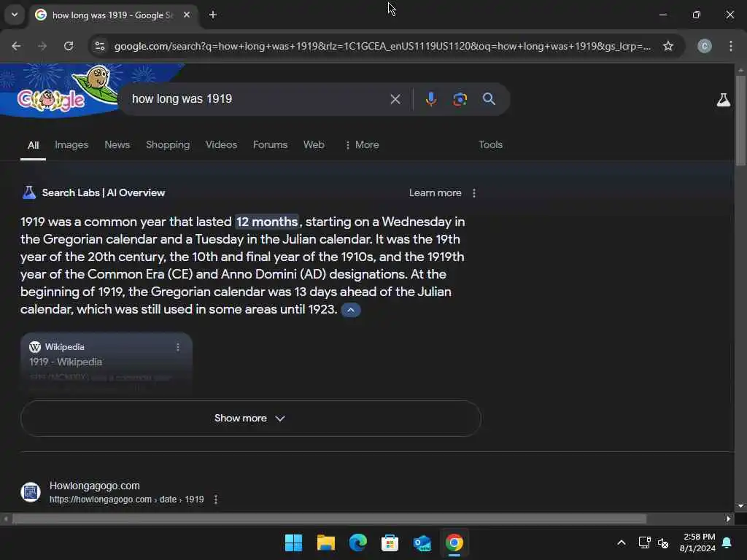Collapse the AI Overview with chevron
Screen dimensions: 747x560
tap(351, 310)
